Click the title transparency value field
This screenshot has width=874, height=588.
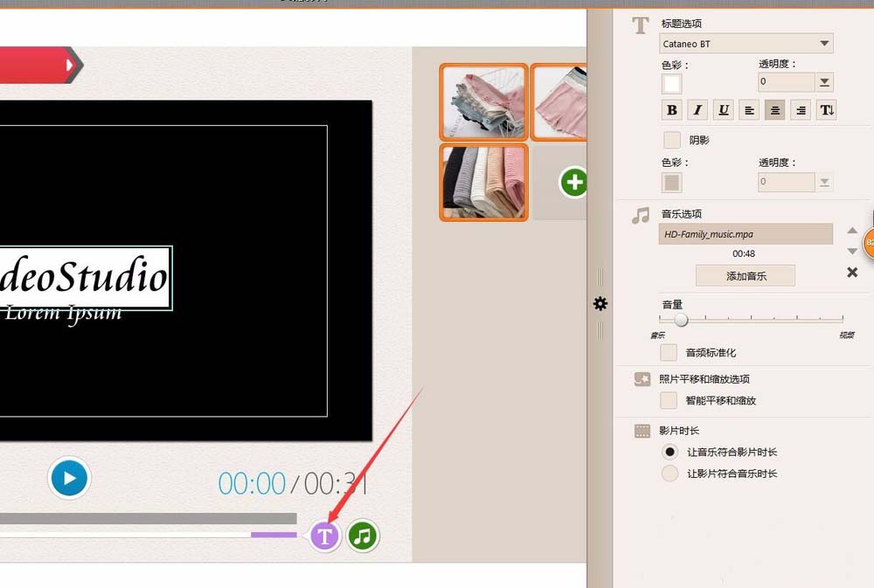pyautogui.click(x=786, y=82)
